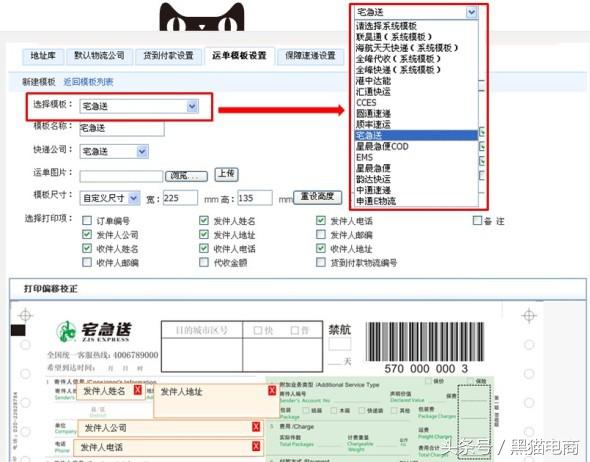
Task: Expand the 快递公司 dropdown
Action: [114, 152]
